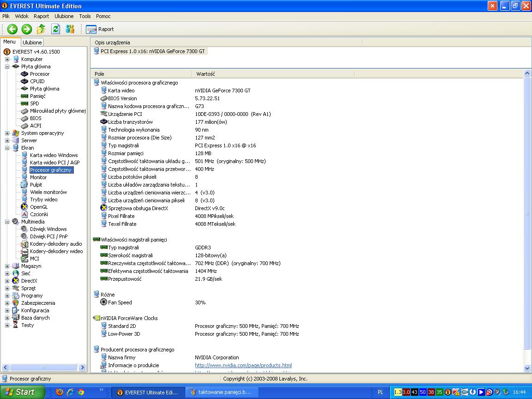Open the Tools menu
Screen dimensions: 532x399
(x=85, y=16)
